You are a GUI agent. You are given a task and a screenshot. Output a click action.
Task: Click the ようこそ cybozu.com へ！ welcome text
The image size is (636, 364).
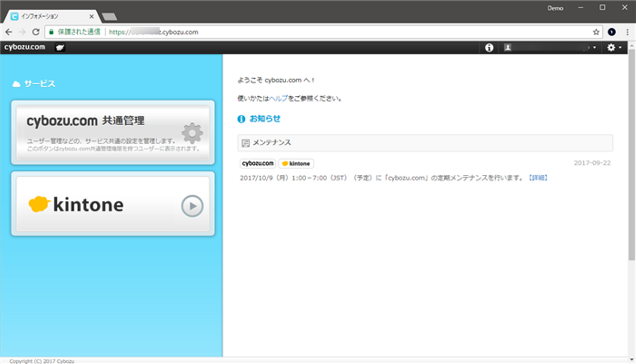point(276,80)
